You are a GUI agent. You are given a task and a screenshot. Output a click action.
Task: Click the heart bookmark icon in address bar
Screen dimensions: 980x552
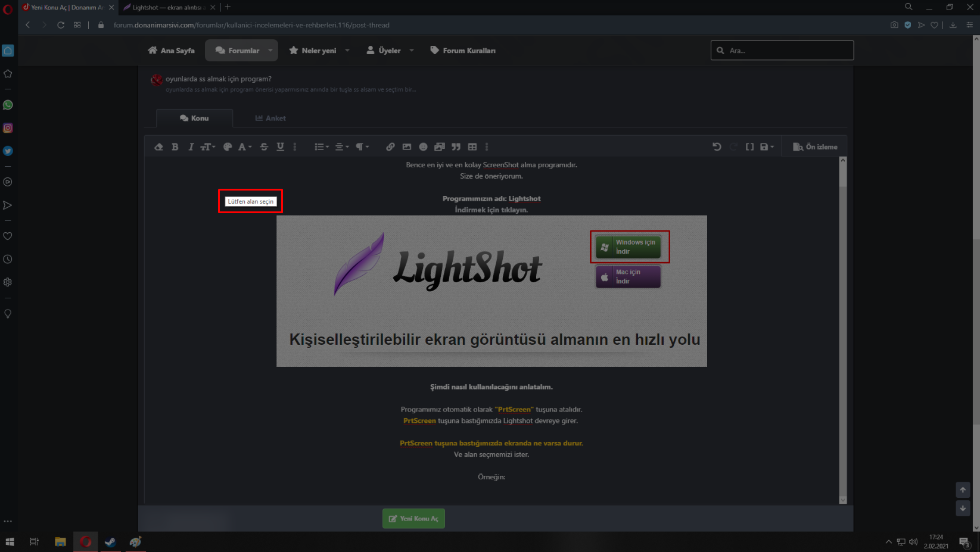point(934,25)
